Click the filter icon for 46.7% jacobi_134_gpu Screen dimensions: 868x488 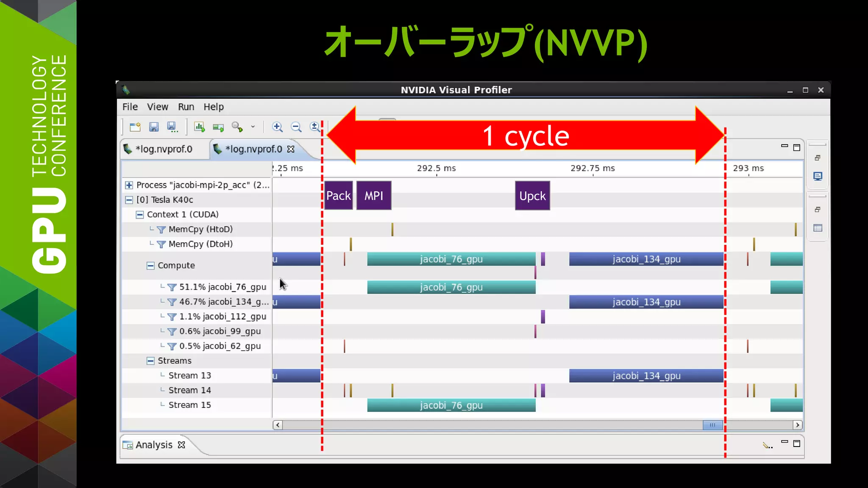coord(172,302)
